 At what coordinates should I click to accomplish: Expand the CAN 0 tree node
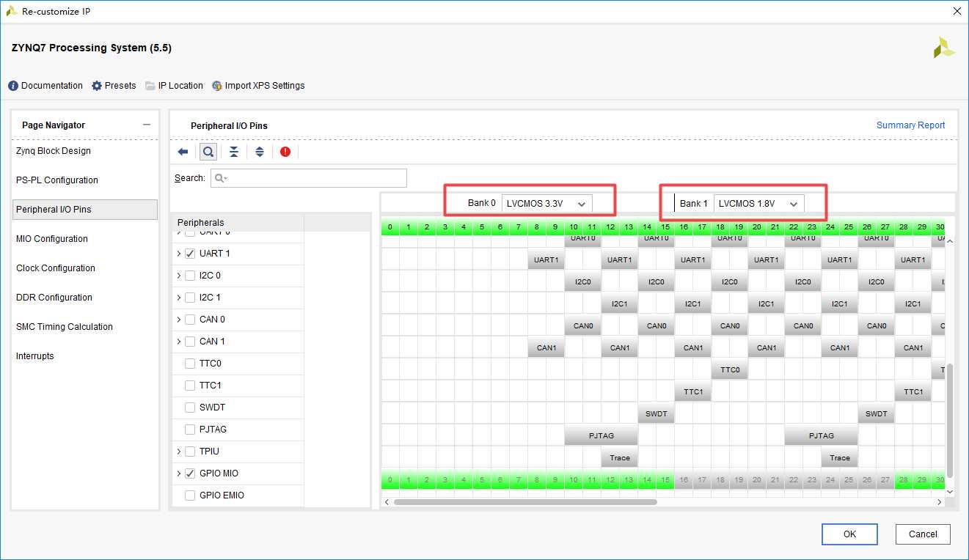[x=178, y=320]
